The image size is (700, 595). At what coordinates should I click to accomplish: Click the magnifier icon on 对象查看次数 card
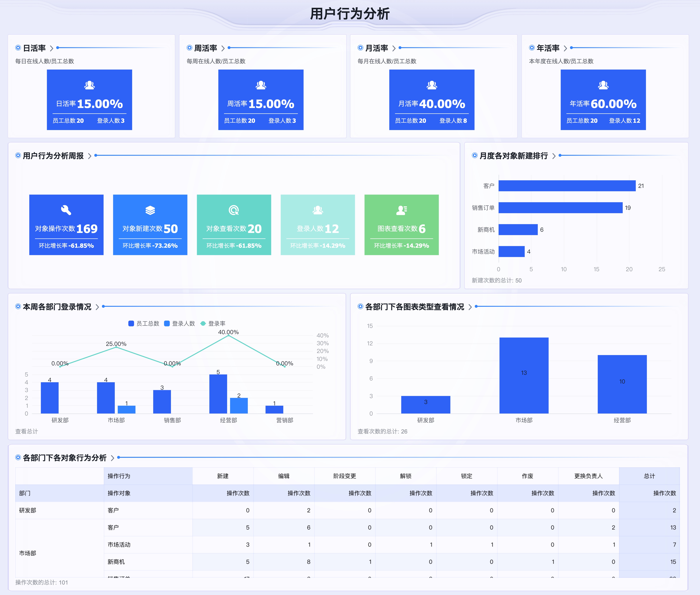234,210
